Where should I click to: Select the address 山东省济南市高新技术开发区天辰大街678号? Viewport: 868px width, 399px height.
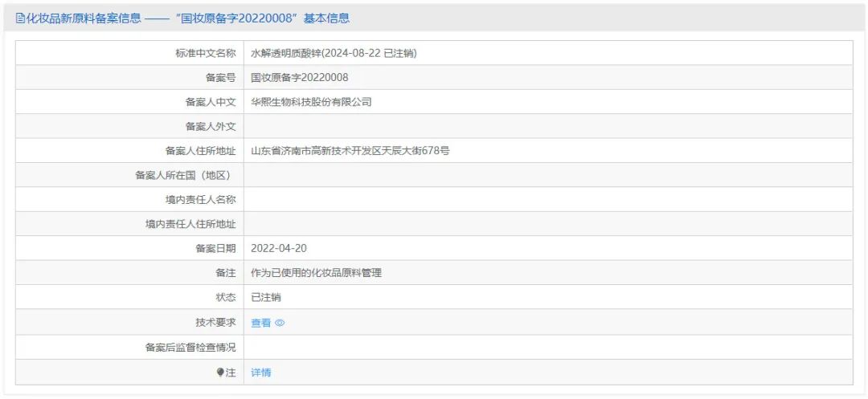pyautogui.click(x=350, y=150)
